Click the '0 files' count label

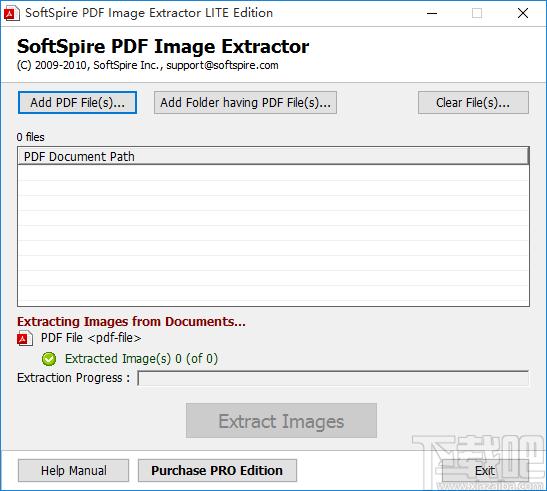tap(31, 137)
